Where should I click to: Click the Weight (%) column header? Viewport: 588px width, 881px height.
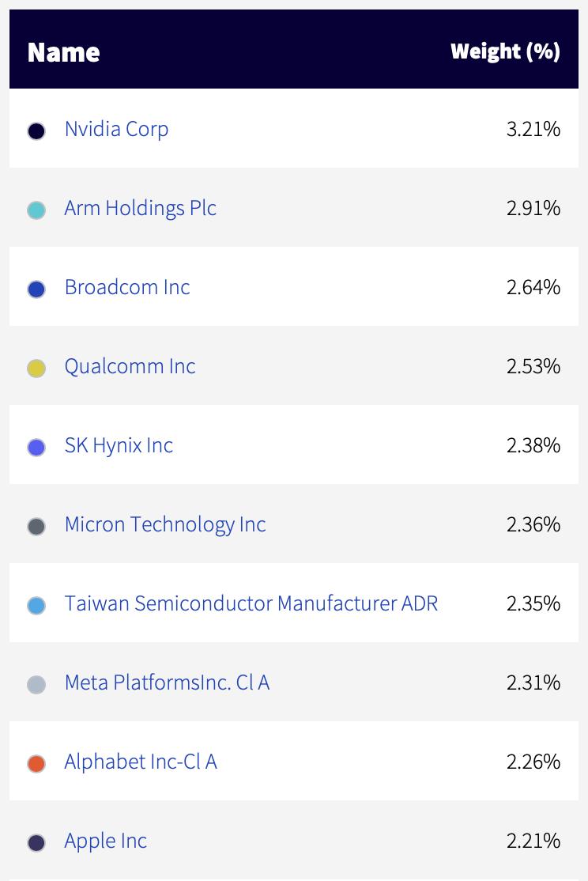(506, 51)
